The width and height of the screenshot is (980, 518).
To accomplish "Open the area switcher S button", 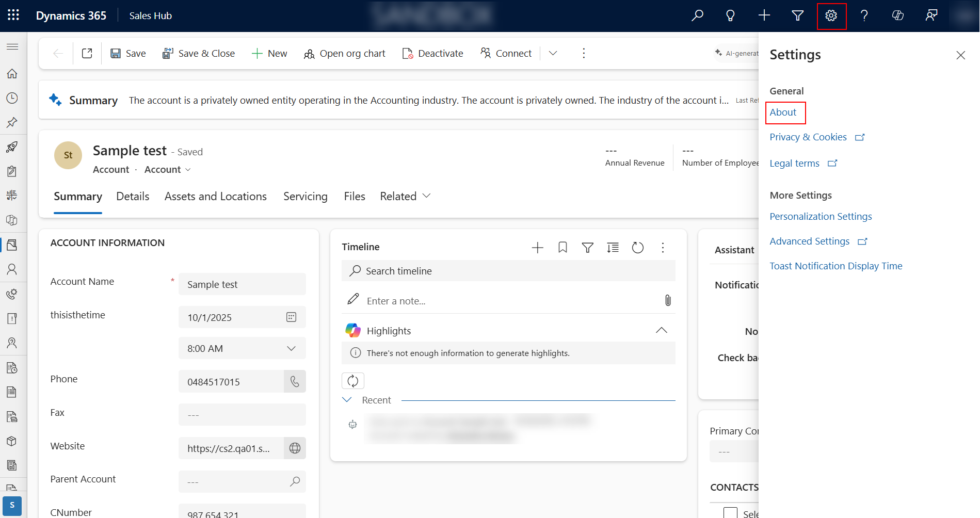I will pyautogui.click(x=12, y=506).
